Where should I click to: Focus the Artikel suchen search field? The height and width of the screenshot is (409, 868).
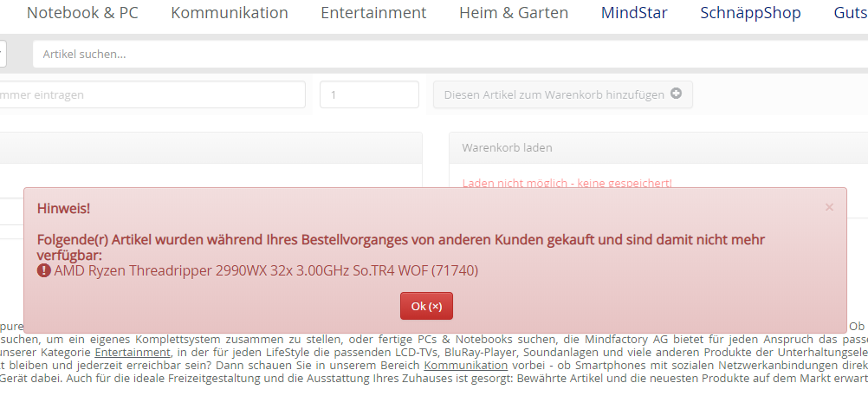coord(450,55)
